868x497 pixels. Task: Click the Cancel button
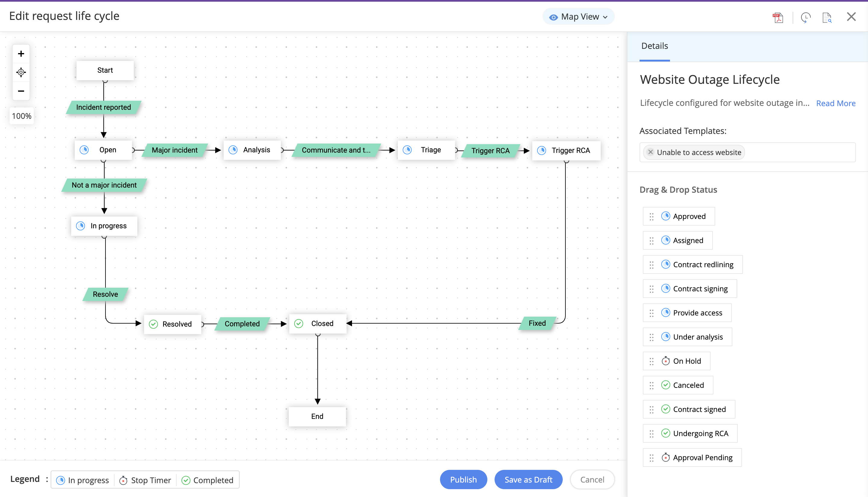click(592, 480)
